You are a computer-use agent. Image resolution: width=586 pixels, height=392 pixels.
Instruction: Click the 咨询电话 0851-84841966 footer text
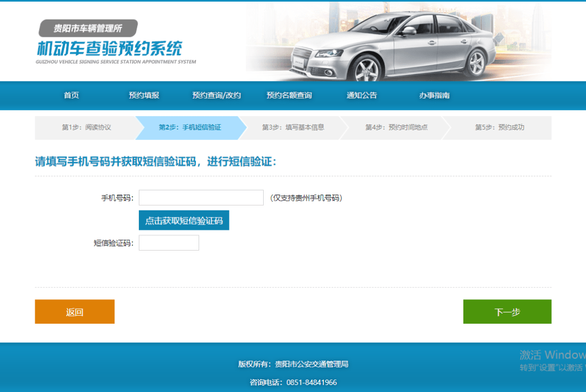[x=294, y=382]
